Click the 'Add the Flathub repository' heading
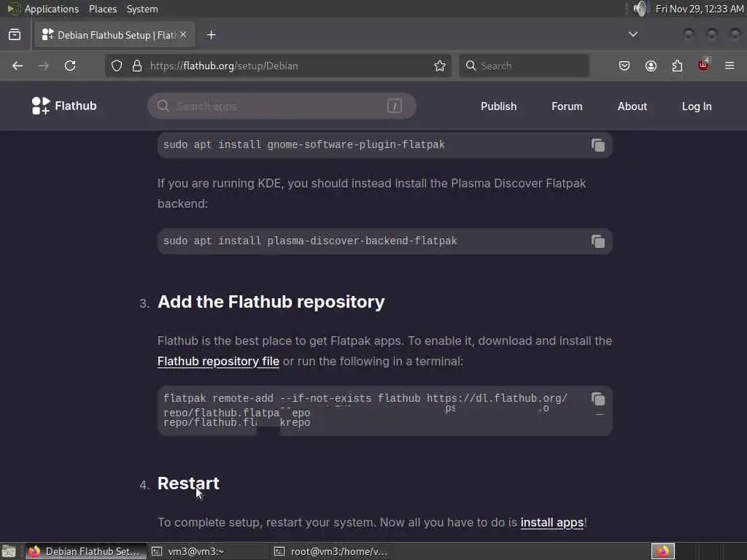747x560 pixels. 271,302
